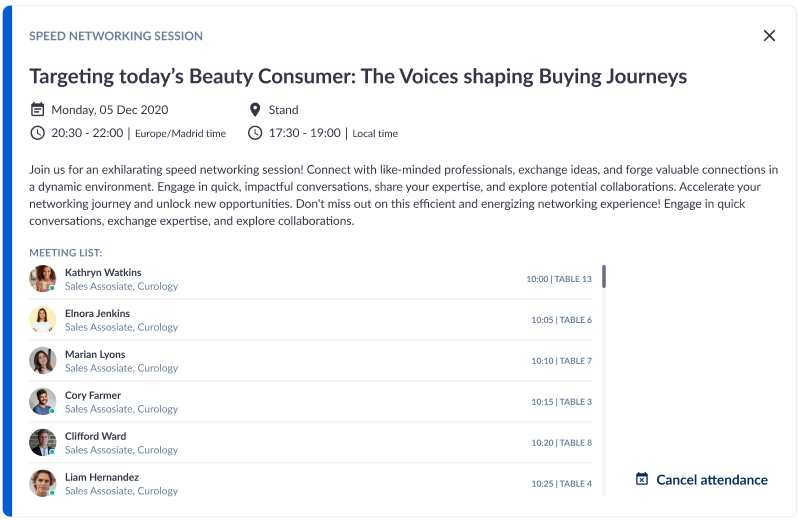This screenshot has width=798, height=520.
Task: Click the calendar-cancel icon beside Cancel attendance
Action: click(642, 480)
